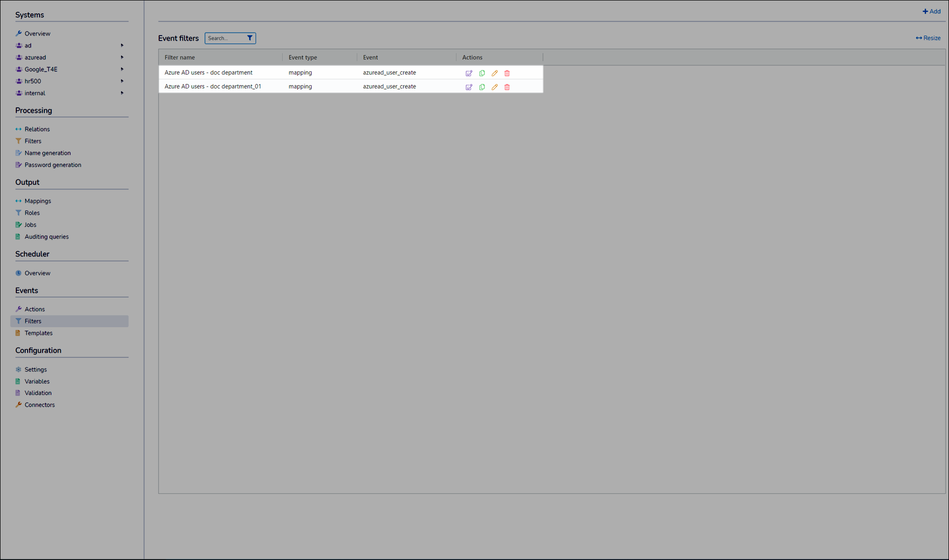Expand the internal system arrow

(x=122, y=93)
